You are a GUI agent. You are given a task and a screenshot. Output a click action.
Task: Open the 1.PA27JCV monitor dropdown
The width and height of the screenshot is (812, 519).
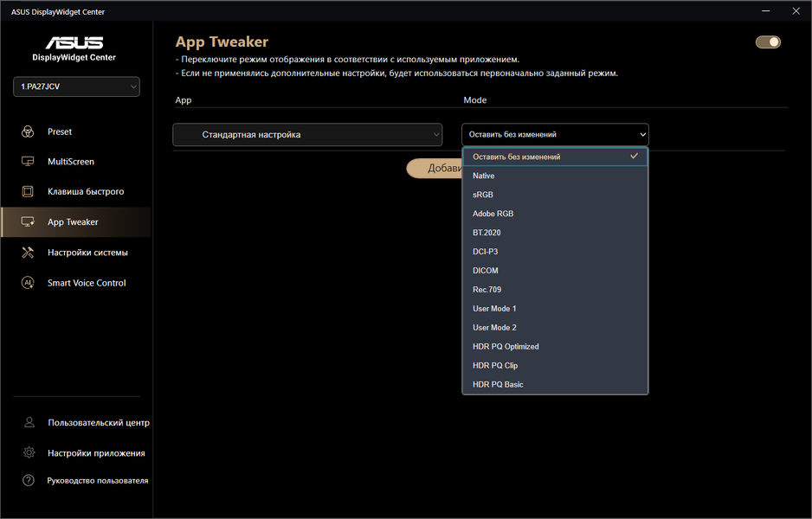tap(77, 86)
